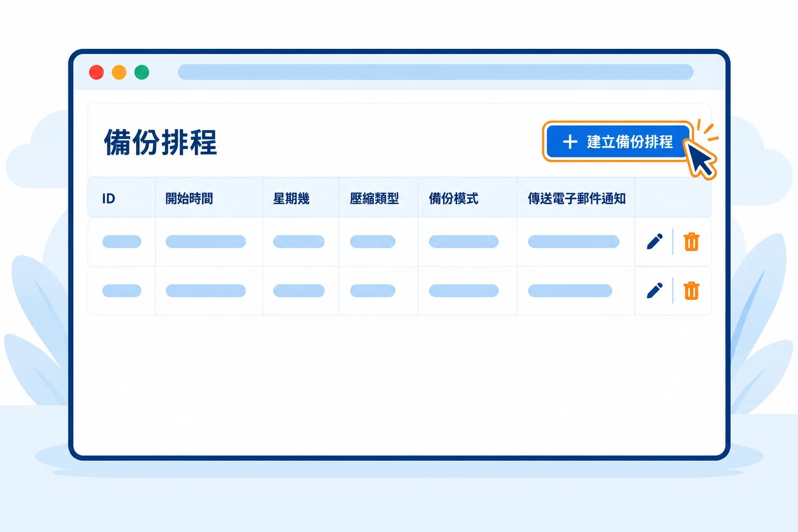This screenshot has height=532, width=798.
Task: Click the 備份排程 page title
Action: [160, 142]
